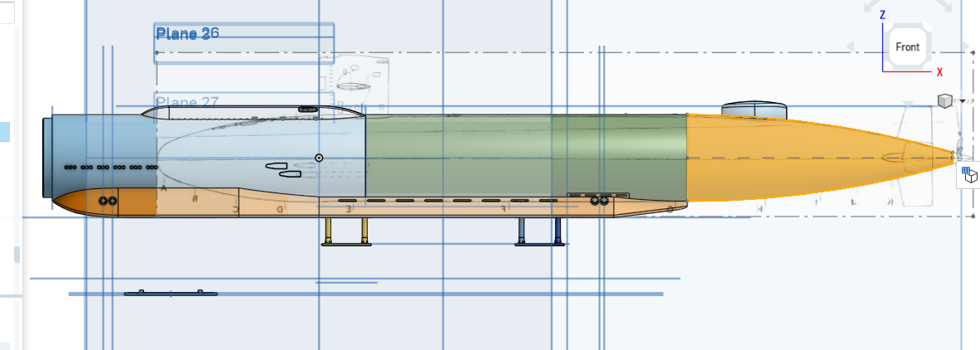Viewport: 980px width, 350px height.
Task: Select the Plane 27 label
Action: 186,103
